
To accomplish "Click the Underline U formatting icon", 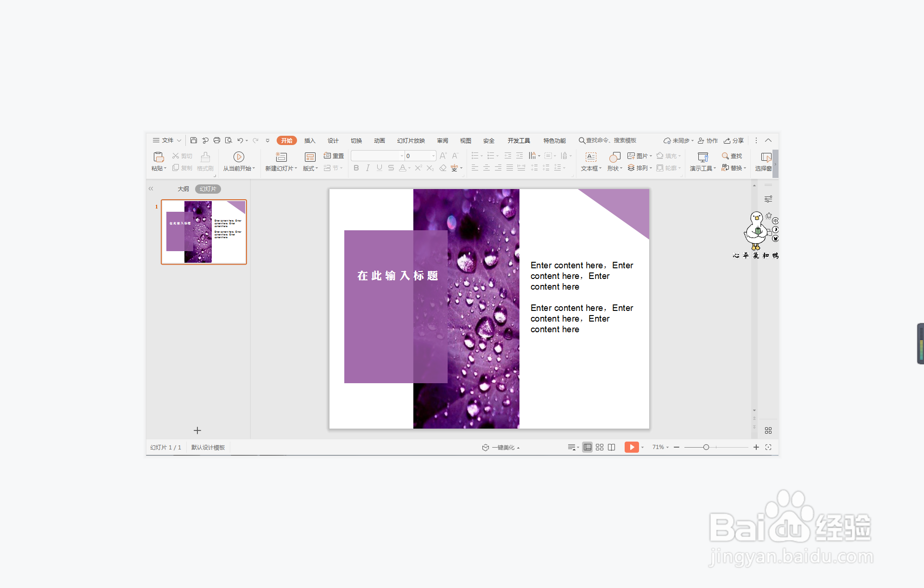I will pyautogui.click(x=379, y=168).
